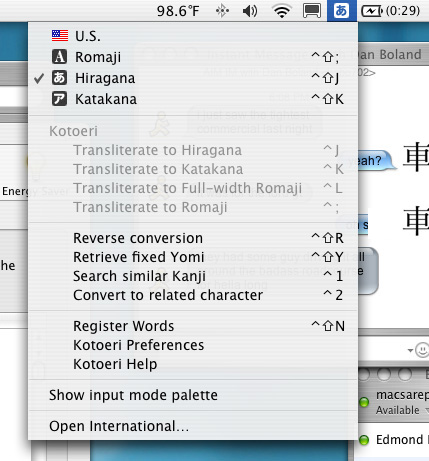Switch input to Romaji

click(x=193, y=57)
